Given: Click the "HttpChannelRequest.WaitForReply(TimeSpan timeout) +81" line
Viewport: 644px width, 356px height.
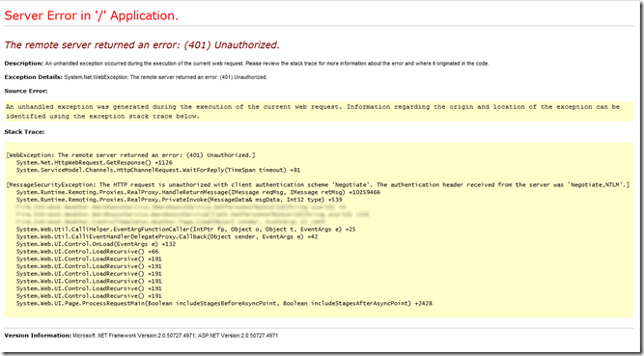Looking at the screenshot, I should pyautogui.click(x=158, y=170).
